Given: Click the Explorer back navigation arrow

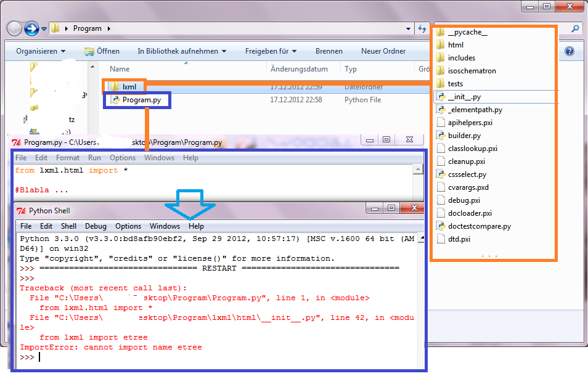Looking at the screenshot, I should tap(14, 28).
